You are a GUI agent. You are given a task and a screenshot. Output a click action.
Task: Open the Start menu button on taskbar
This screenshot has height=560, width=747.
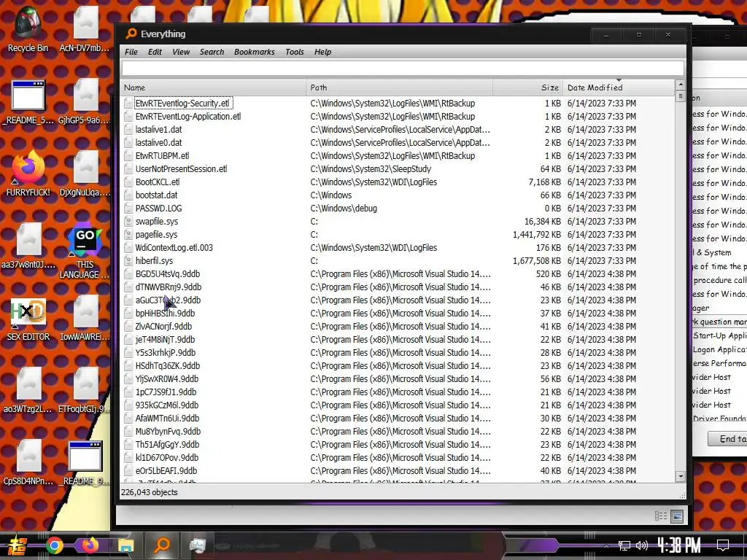18,545
